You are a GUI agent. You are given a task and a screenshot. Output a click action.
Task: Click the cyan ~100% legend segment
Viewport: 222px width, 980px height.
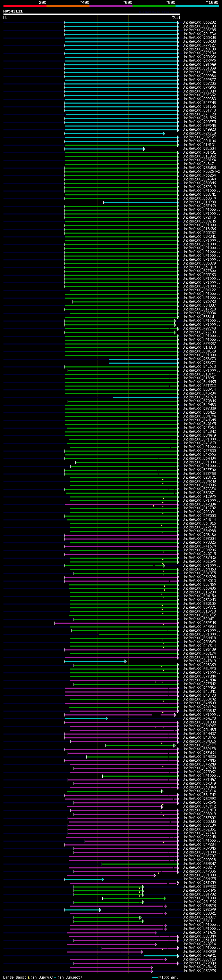197,6
